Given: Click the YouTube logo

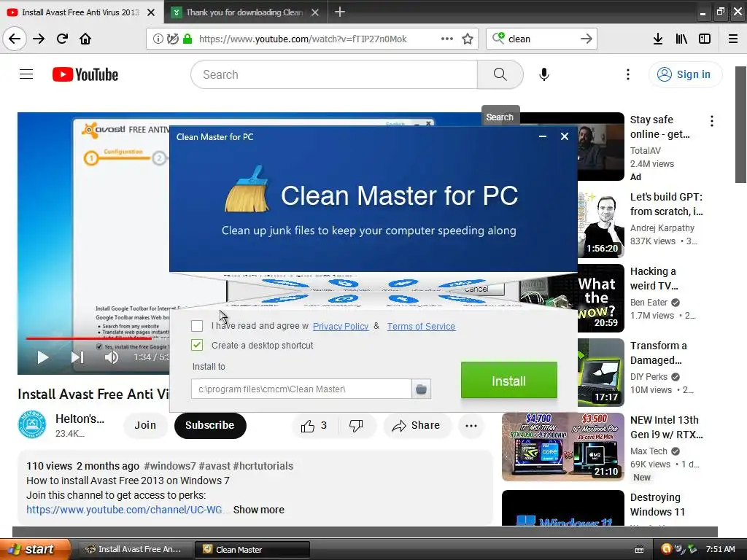Looking at the screenshot, I should click(85, 74).
